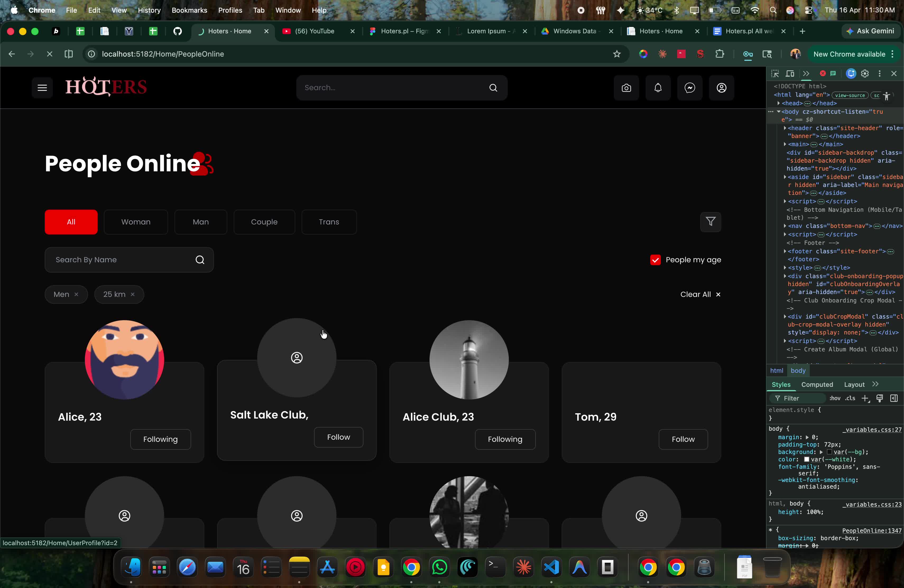The width and height of the screenshot is (904, 588).
Task: Open DevTools settings gear
Action: pos(865,74)
